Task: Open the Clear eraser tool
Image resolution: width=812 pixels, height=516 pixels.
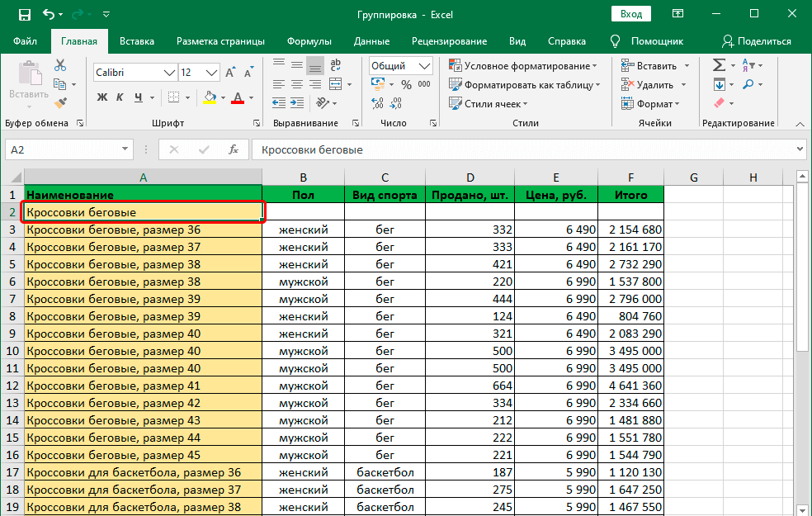Action: point(720,103)
